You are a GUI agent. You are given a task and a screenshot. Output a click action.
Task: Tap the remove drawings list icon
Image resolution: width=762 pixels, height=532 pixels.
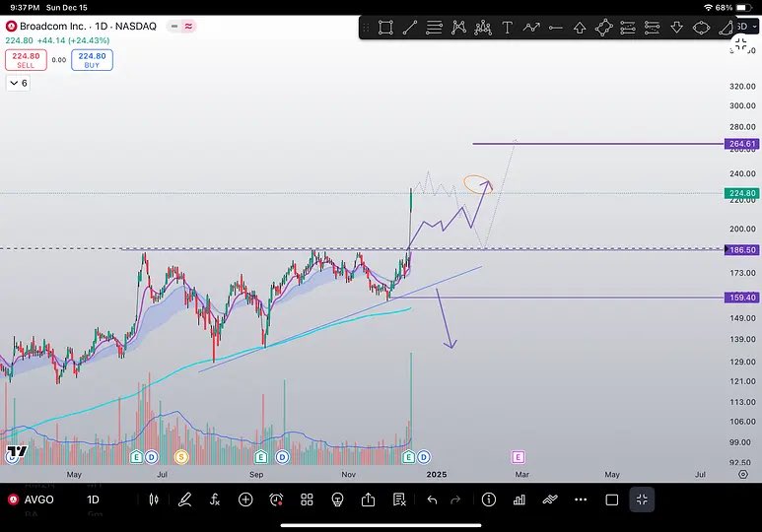click(x=399, y=499)
